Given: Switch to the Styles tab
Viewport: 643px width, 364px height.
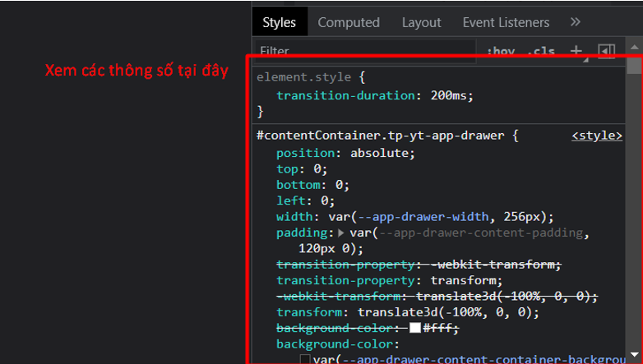Looking at the screenshot, I should point(279,22).
